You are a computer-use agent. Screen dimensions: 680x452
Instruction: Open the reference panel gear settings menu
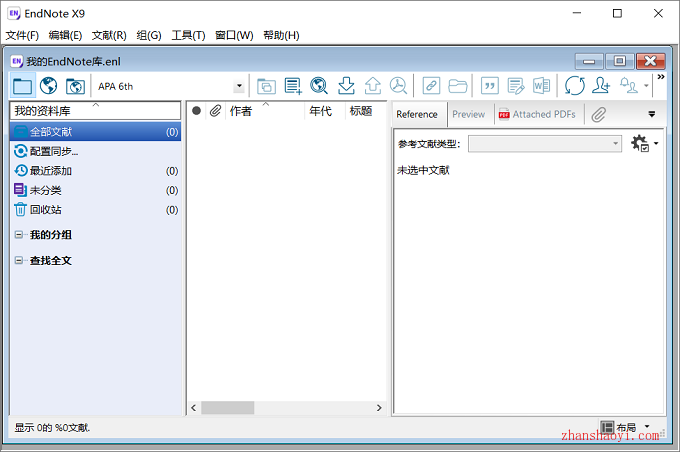[644, 143]
